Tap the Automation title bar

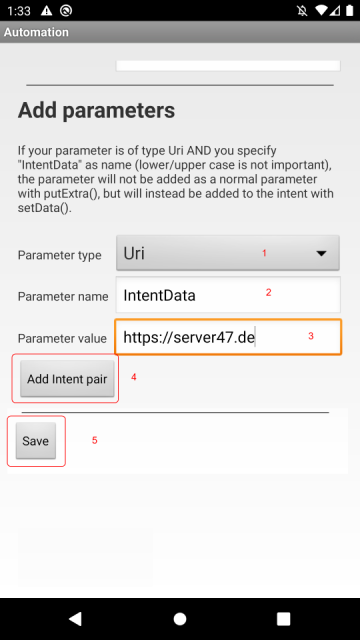(x=180, y=32)
